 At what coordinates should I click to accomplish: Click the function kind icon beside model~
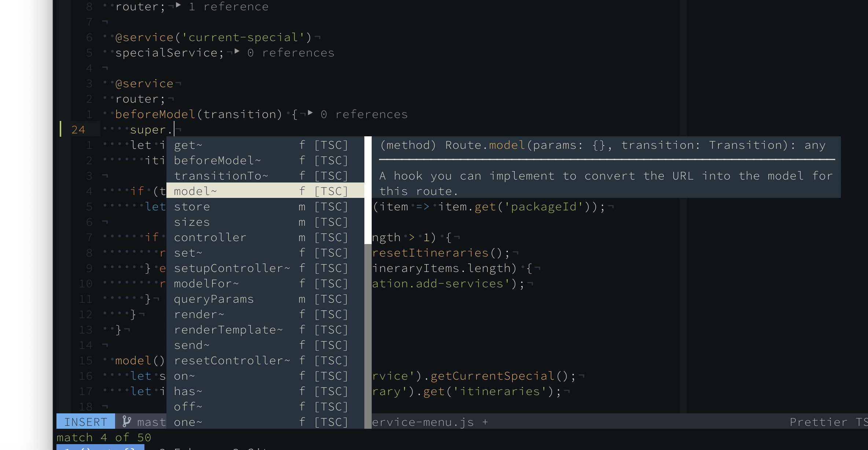tap(302, 191)
